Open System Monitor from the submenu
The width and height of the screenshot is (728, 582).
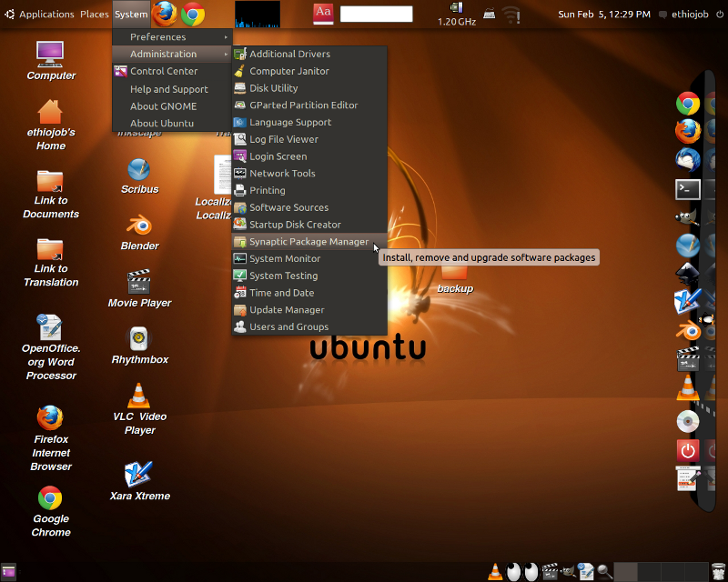309,259
